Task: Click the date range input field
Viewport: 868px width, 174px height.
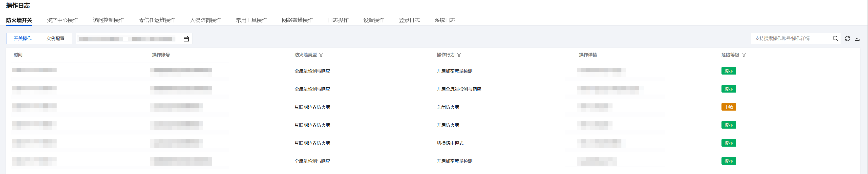Action: [x=128, y=39]
